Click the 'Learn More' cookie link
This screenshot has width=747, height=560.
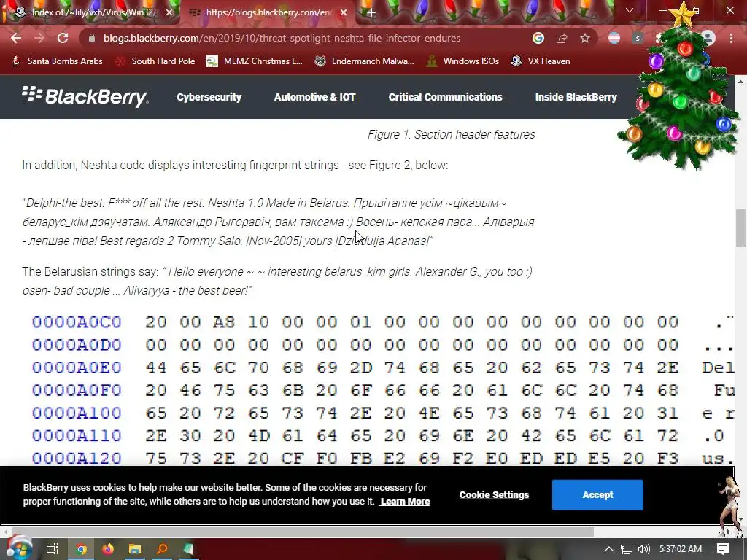click(x=406, y=502)
